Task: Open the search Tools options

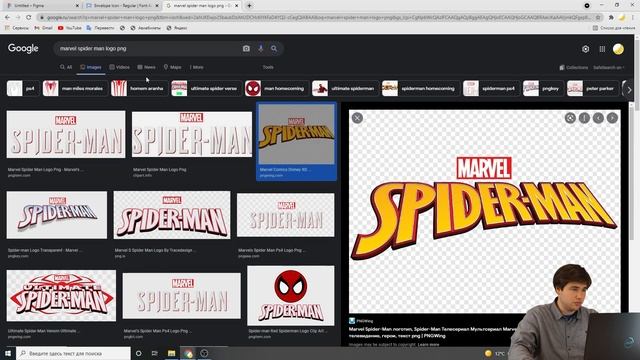Action: [x=268, y=67]
